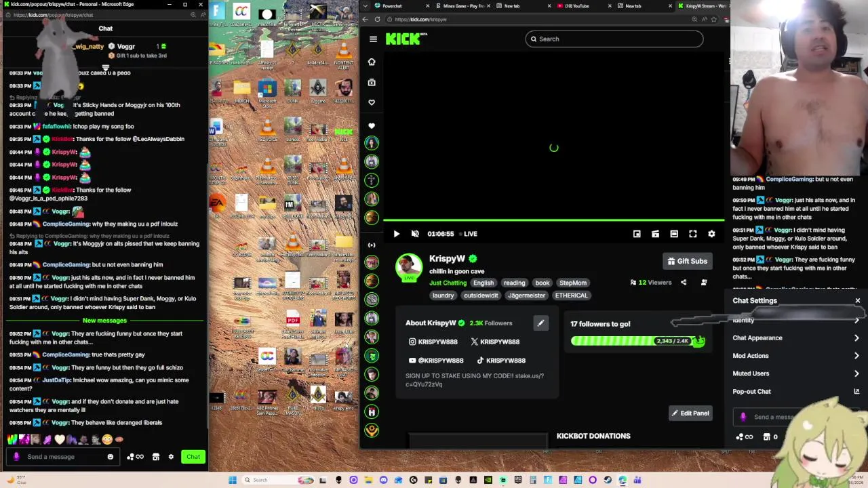The width and height of the screenshot is (868, 488).
Task: Collapse the recommended channels sidebar toggle
Action: pyautogui.click(x=371, y=245)
